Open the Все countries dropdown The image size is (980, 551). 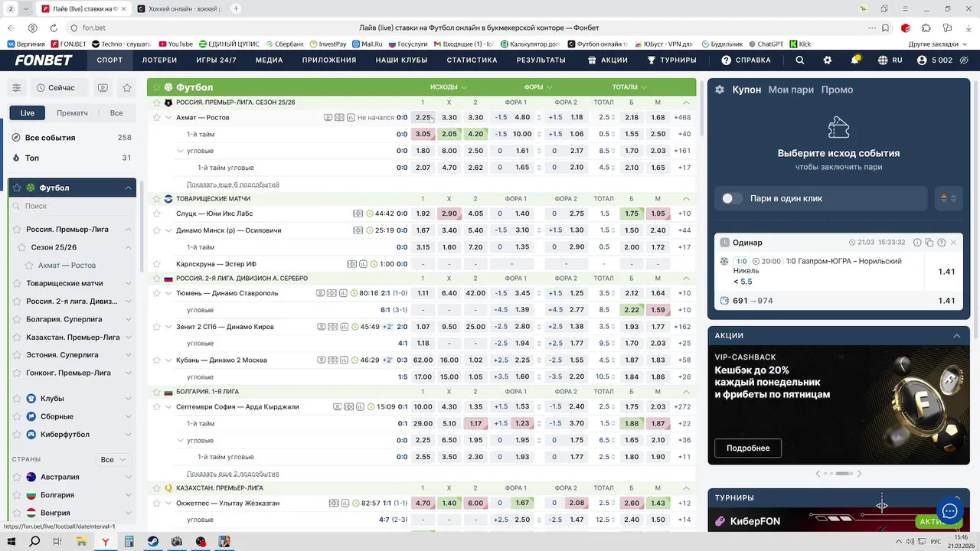coord(114,460)
